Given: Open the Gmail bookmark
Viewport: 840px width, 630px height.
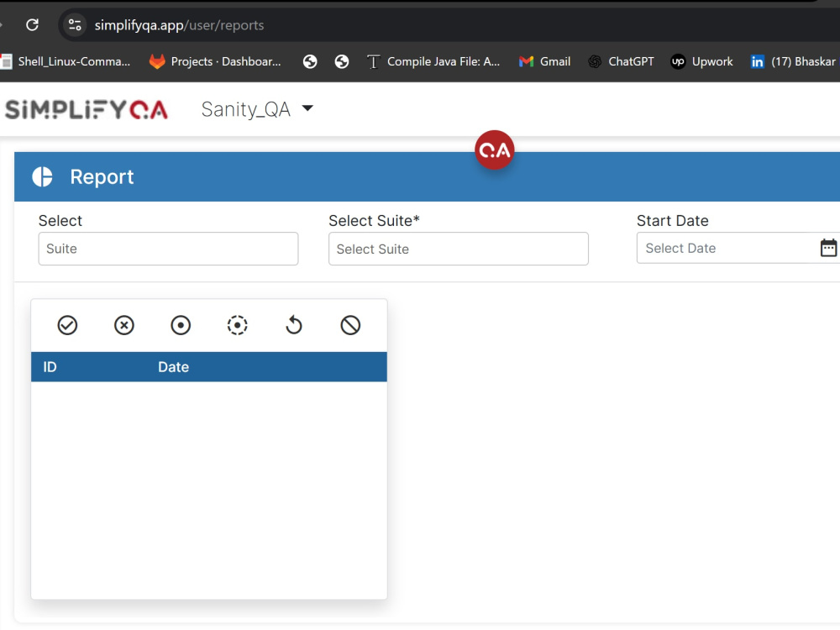Looking at the screenshot, I should 545,61.
